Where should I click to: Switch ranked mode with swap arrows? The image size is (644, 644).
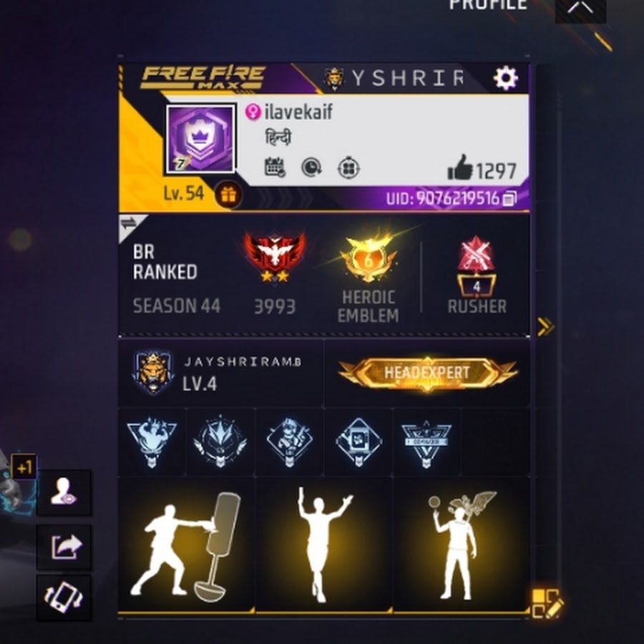(x=130, y=225)
